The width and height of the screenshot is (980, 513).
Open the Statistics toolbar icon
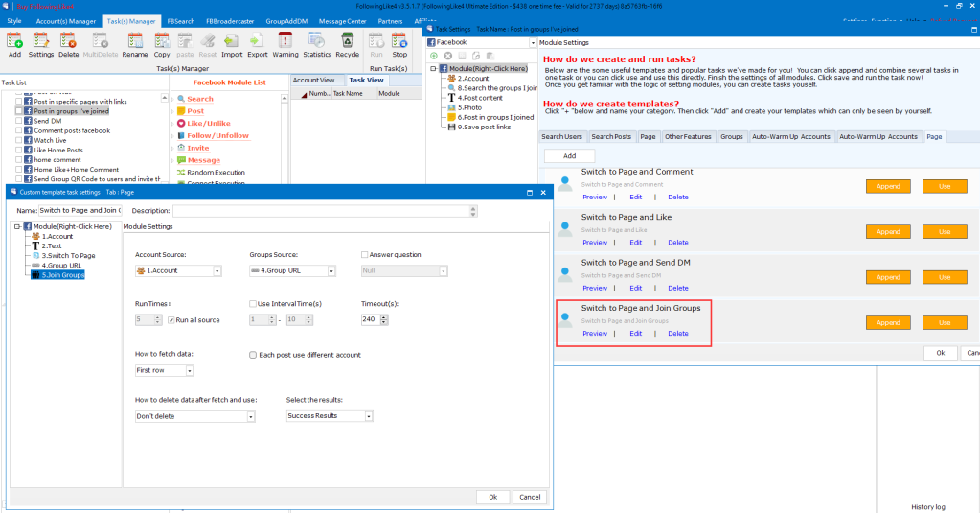click(317, 45)
